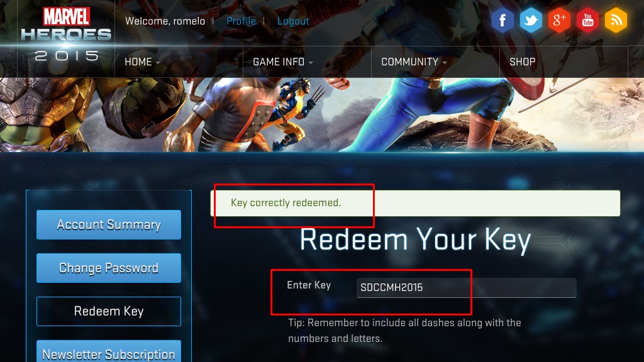Focus the Enter Key input field

467,288
